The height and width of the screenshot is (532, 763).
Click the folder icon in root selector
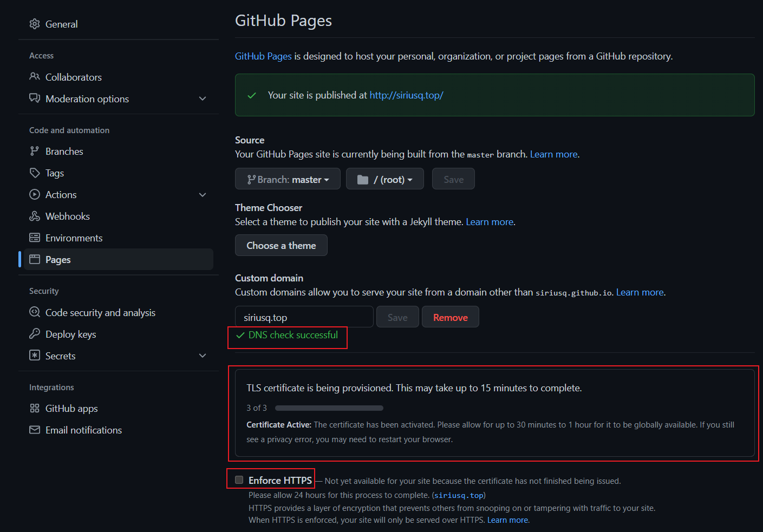(x=363, y=180)
